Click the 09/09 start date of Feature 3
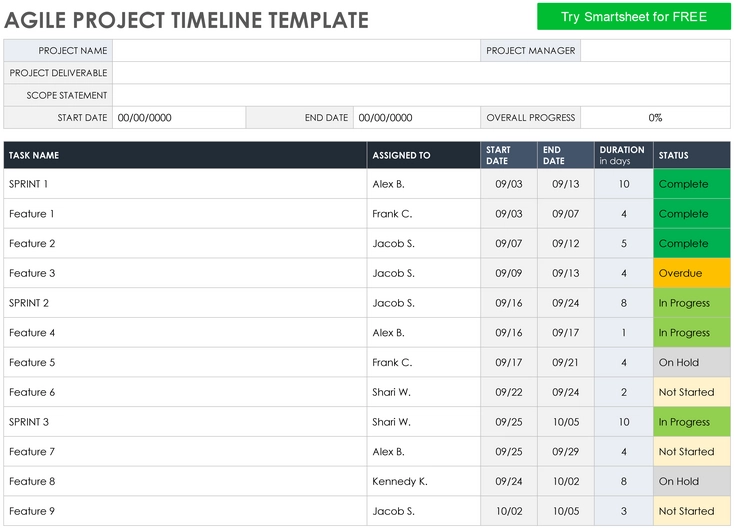 [x=509, y=273]
